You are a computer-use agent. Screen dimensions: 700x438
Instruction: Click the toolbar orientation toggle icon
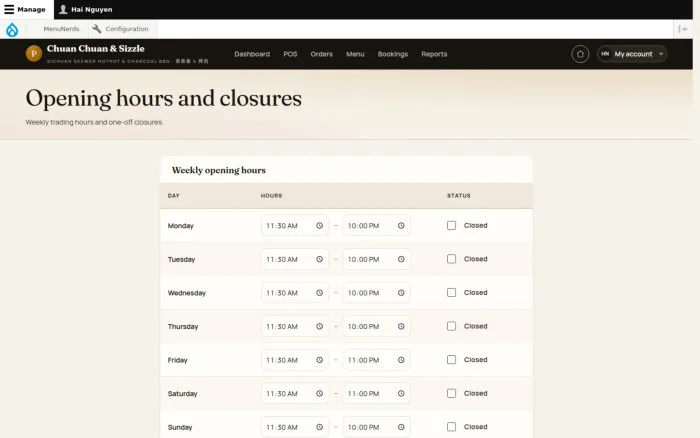tap(683, 29)
